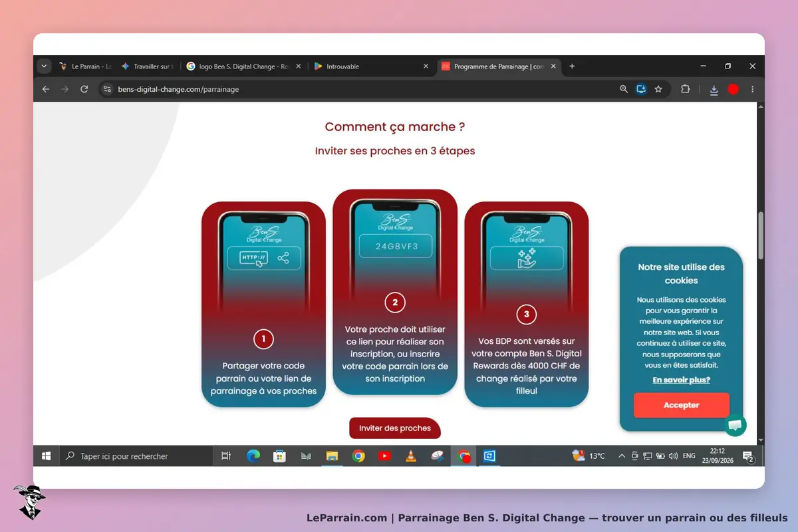Image resolution: width=798 pixels, height=532 pixels.
Task: Launch Microsoft Edge from the taskbar
Action: coord(253,456)
